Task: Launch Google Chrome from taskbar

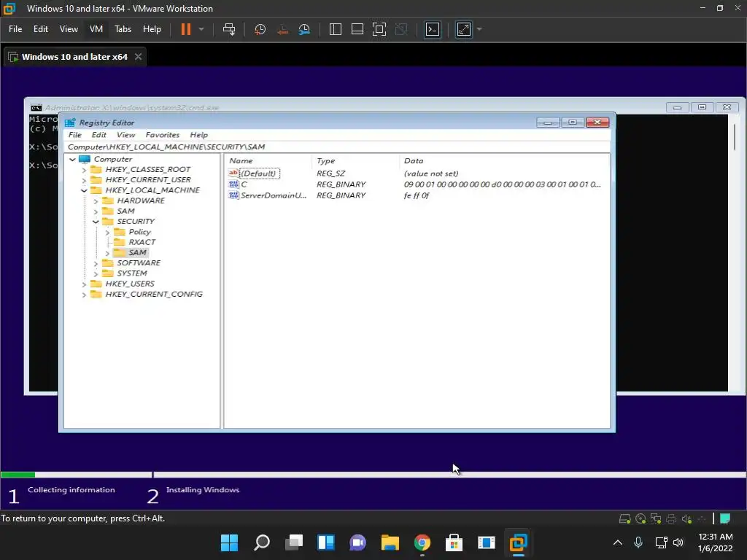Action: [x=422, y=542]
